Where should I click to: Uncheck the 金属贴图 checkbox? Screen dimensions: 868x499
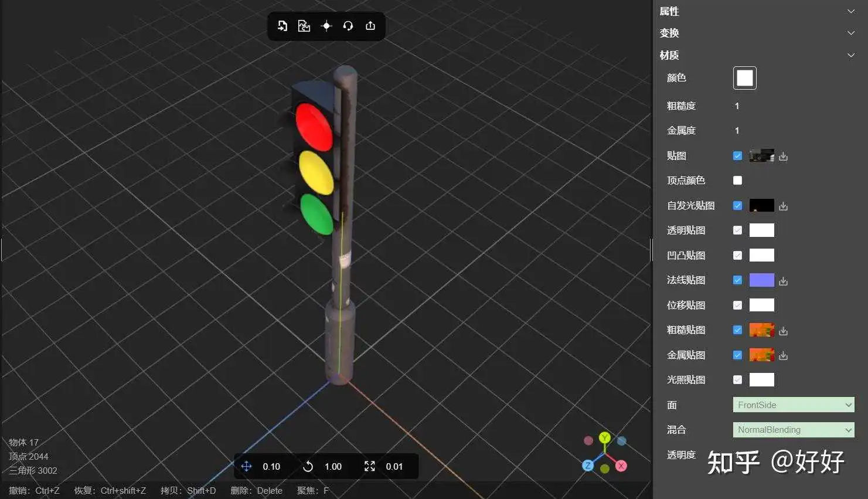click(x=737, y=355)
